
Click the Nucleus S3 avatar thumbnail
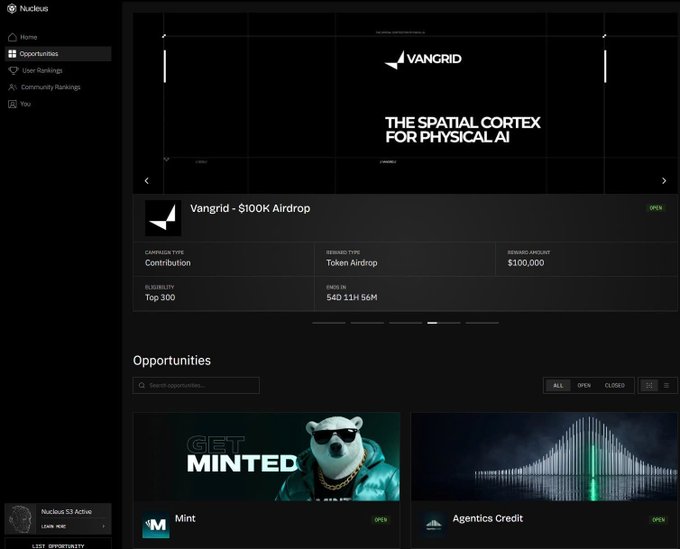(x=20, y=519)
